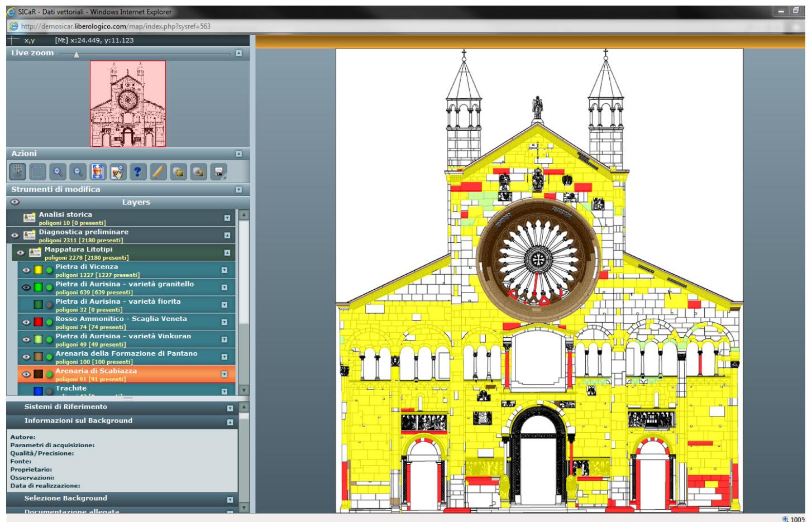
Task: Expand the Analisi storica layer group
Action: pos(227,218)
